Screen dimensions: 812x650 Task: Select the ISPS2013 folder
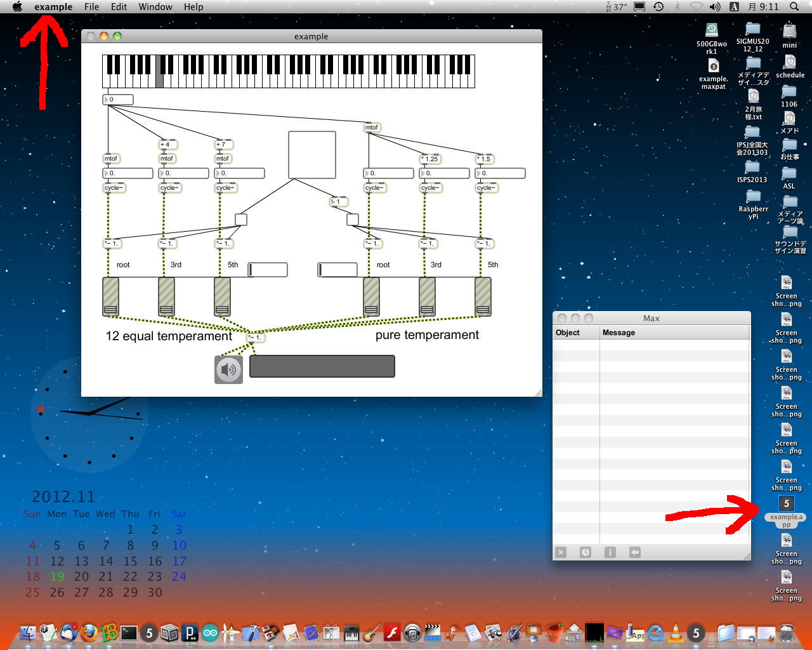click(752, 171)
